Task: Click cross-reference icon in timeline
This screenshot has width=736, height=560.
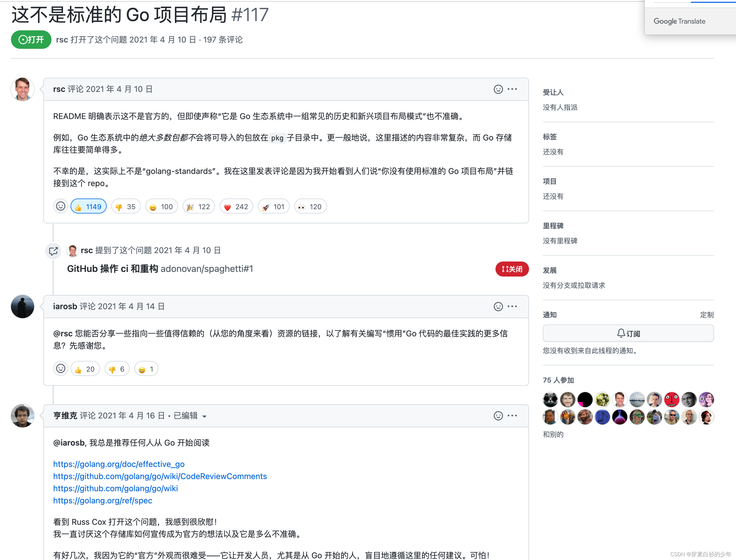Action: [x=53, y=251]
